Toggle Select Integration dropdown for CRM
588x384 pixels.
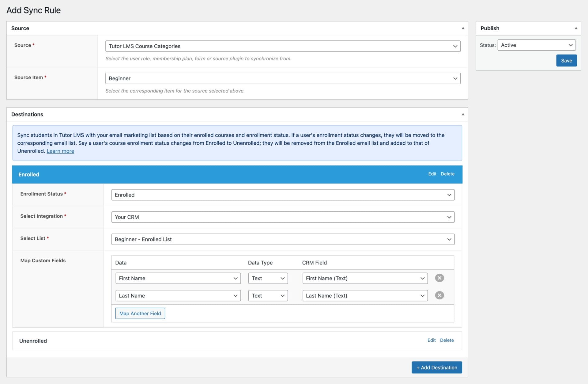point(449,217)
